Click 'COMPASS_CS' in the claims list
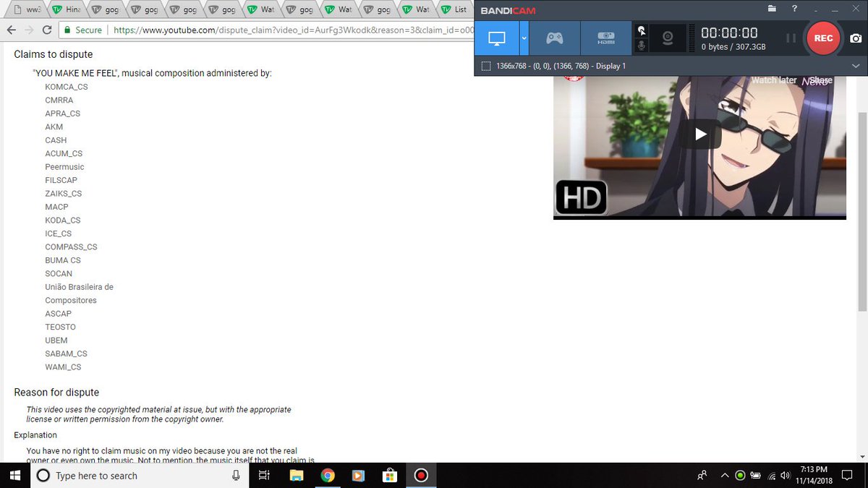868x488 pixels. pos(71,247)
